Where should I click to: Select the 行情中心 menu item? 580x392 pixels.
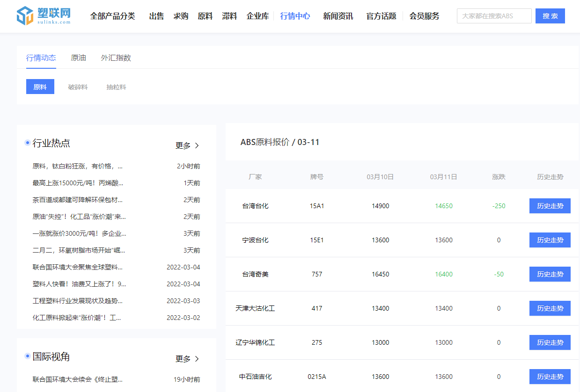pyautogui.click(x=295, y=16)
